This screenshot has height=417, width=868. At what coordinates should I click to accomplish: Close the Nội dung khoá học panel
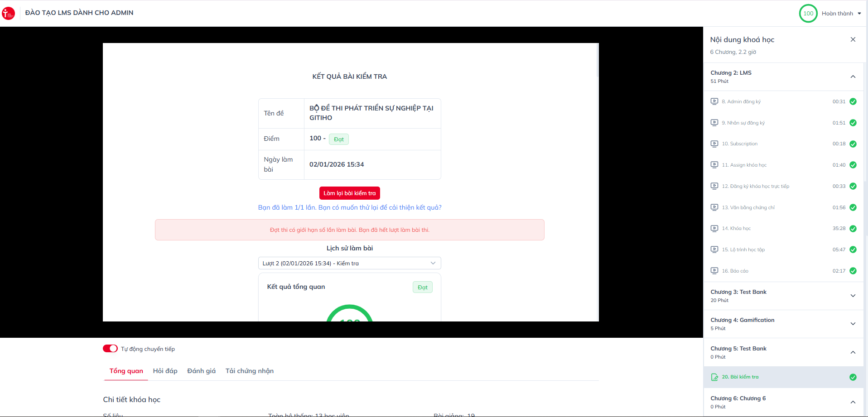pyautogui.click(x=853, y=39)
